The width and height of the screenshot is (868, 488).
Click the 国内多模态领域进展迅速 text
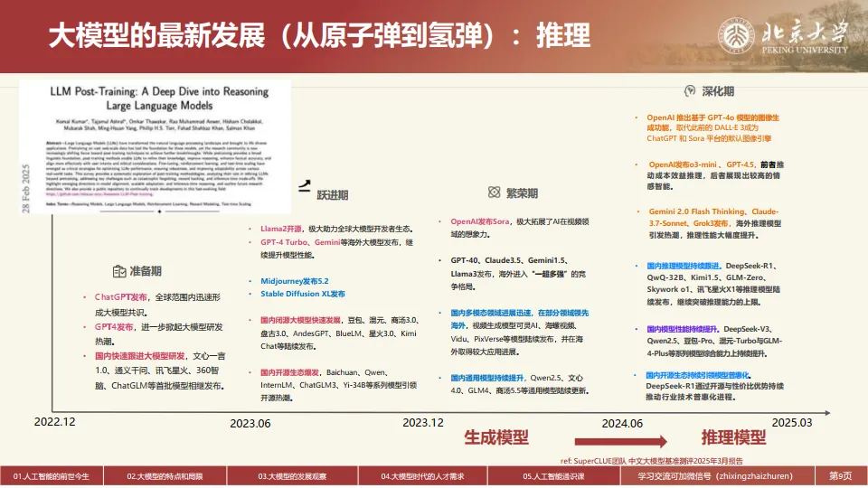(491, 313)
